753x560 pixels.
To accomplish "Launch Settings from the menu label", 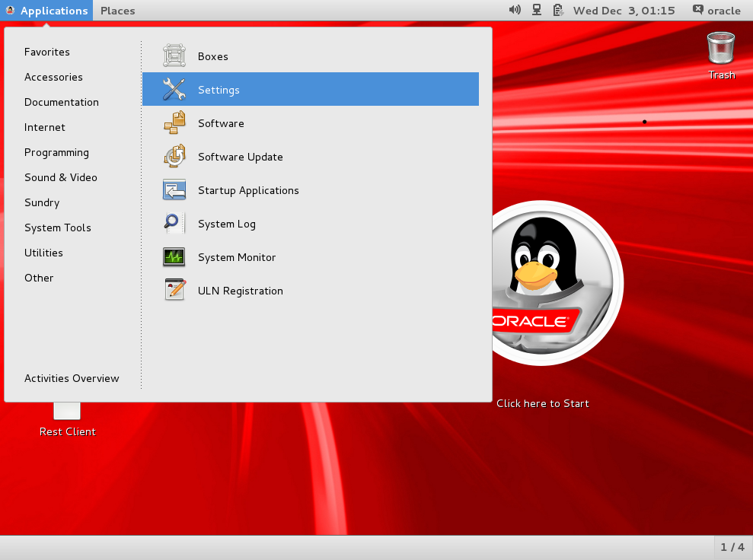I will 219,90.
